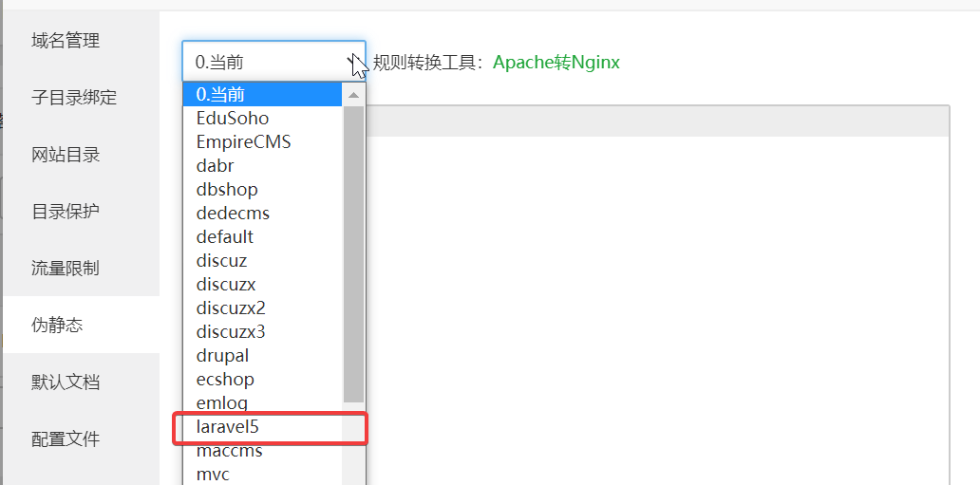Click the dropdown list scroll-up arrow
This screenshot has height=485, width=980.
point(354,94)
